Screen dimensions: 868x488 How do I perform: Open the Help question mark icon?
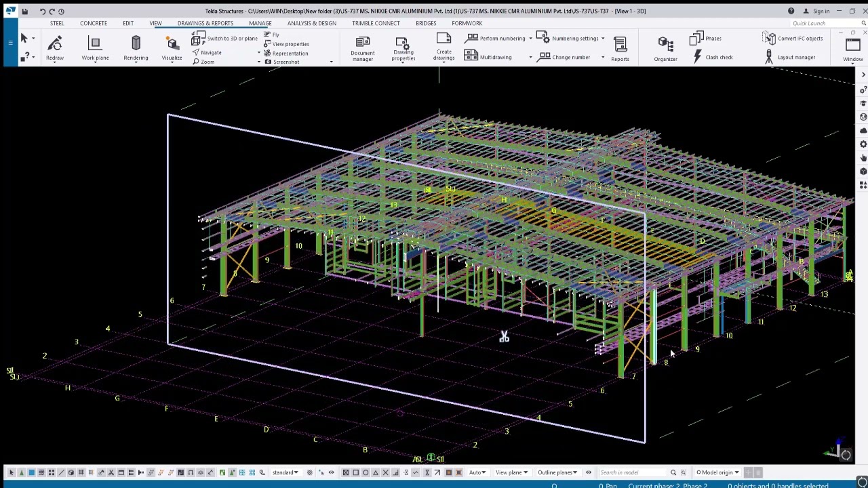tap(791, 11)
